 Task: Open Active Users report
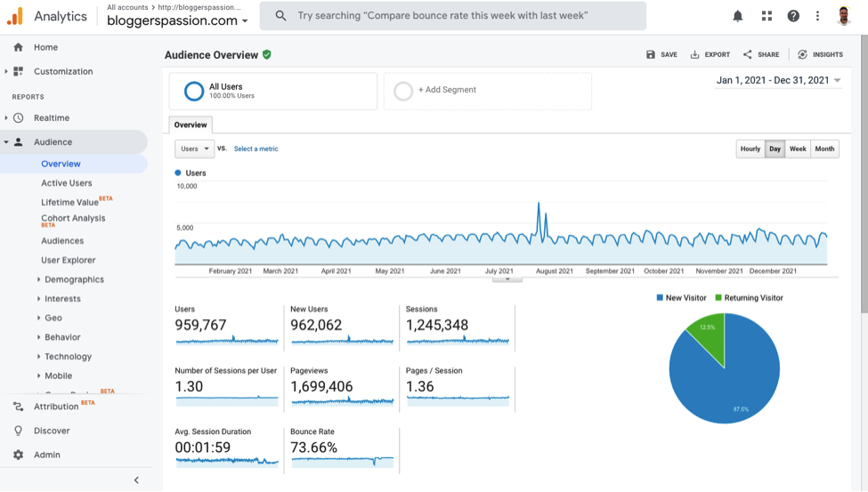point(67,183)
